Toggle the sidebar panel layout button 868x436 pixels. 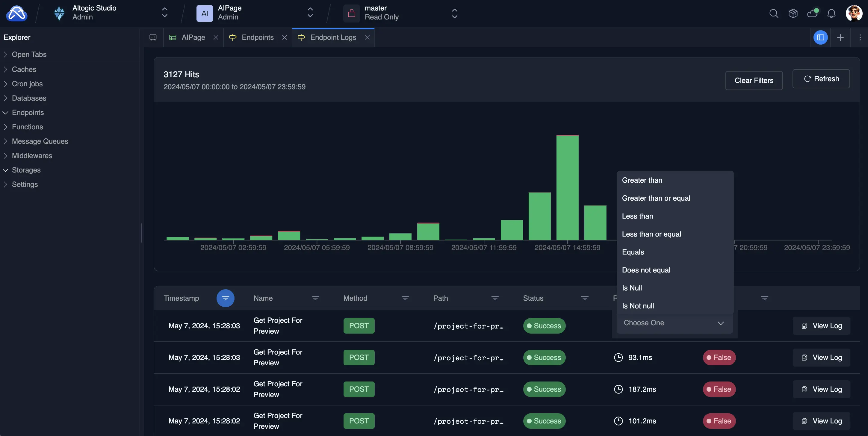(820, 37)
